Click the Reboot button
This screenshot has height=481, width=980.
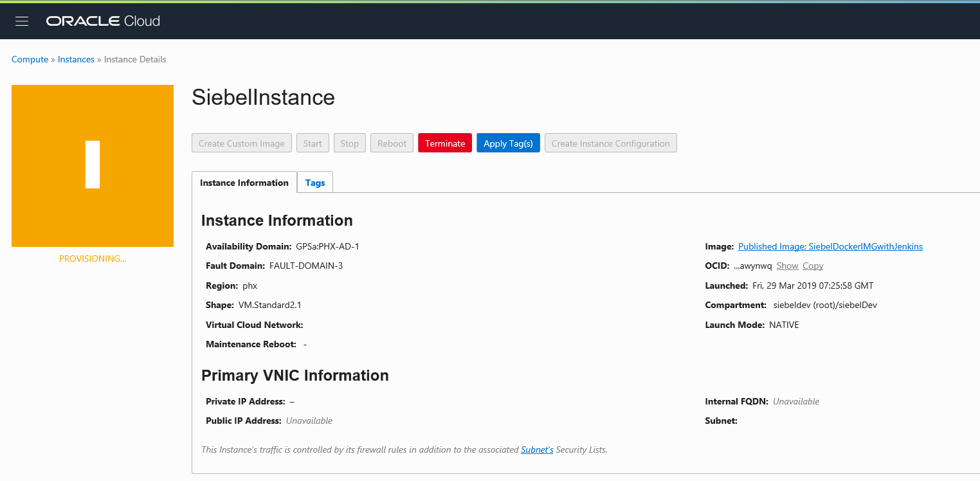click(x=392, y=142)
